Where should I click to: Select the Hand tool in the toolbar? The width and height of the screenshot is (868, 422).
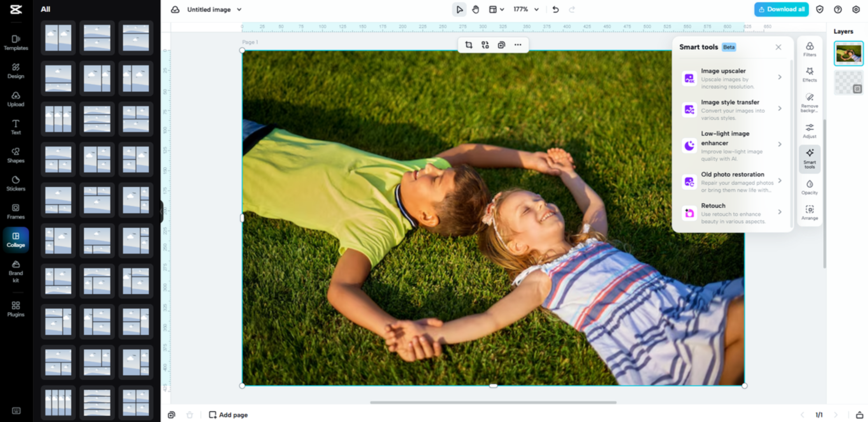pos(476,9)
